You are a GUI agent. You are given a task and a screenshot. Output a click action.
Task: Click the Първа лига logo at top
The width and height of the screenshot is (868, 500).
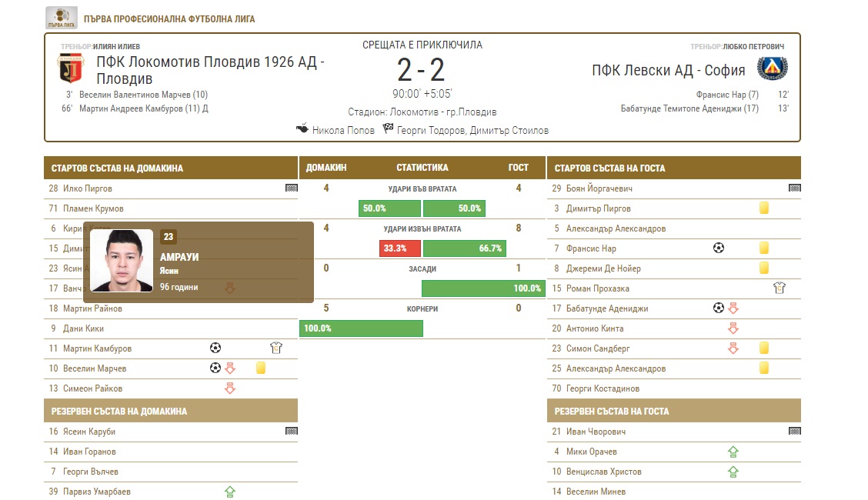[x=62, y=17]
